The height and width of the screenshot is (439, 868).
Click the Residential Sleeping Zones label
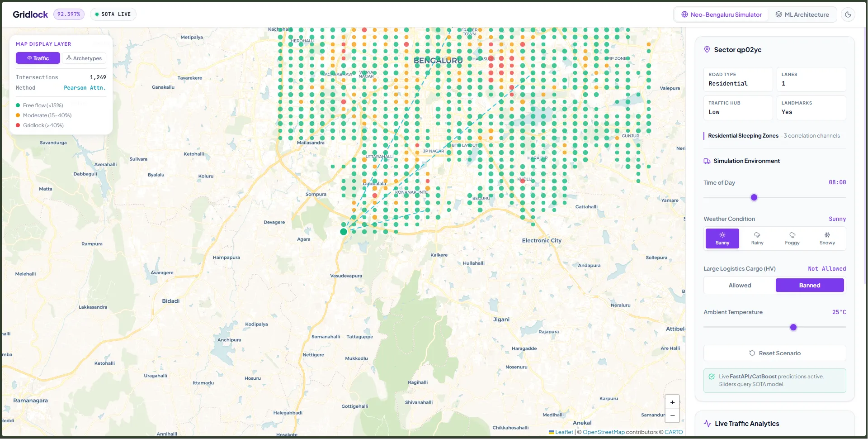point(743,136)
